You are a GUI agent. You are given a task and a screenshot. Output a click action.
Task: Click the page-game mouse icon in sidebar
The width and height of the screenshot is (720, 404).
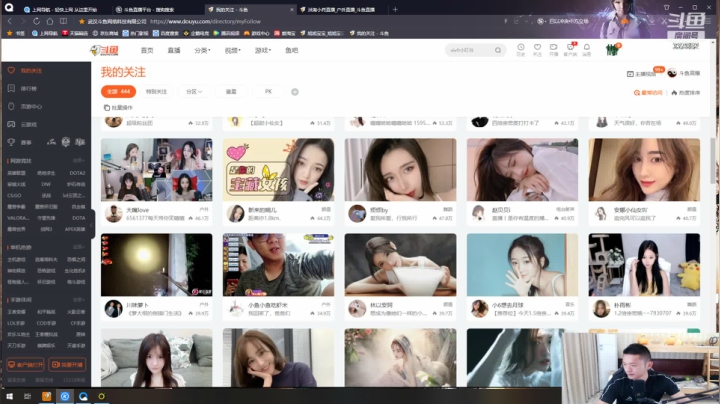11,106
